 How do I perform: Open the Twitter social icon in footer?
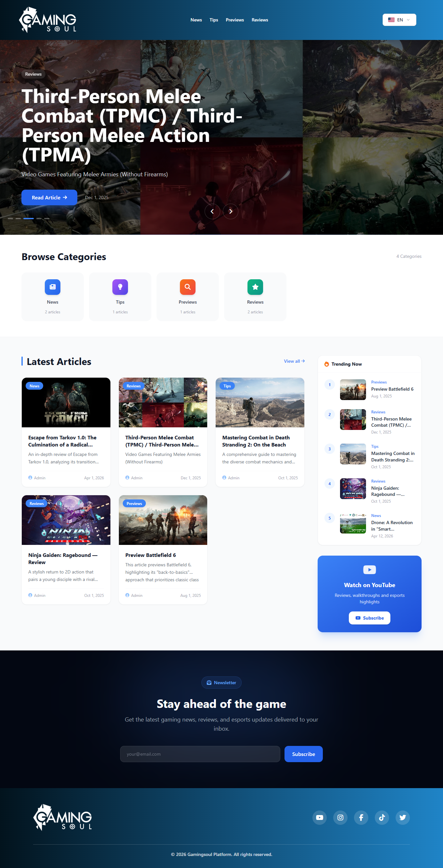[x=403, y=817]
